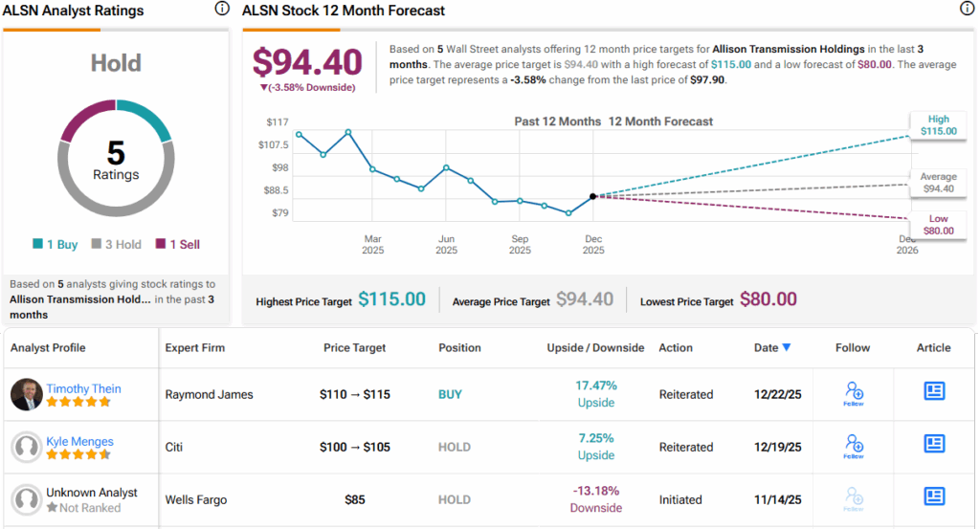The image size is (980, 529).
Task: Click Kyle Menges avatar icon
Action: [26, 447]
